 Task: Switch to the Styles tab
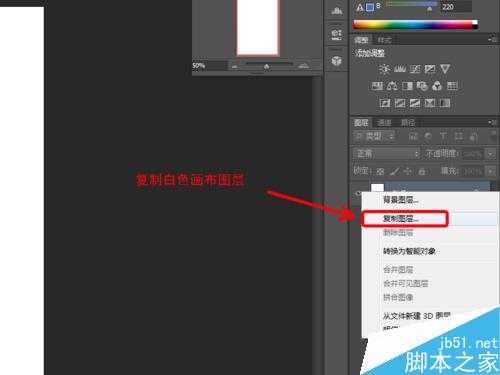pyautogui.click(x=384, y=40)
